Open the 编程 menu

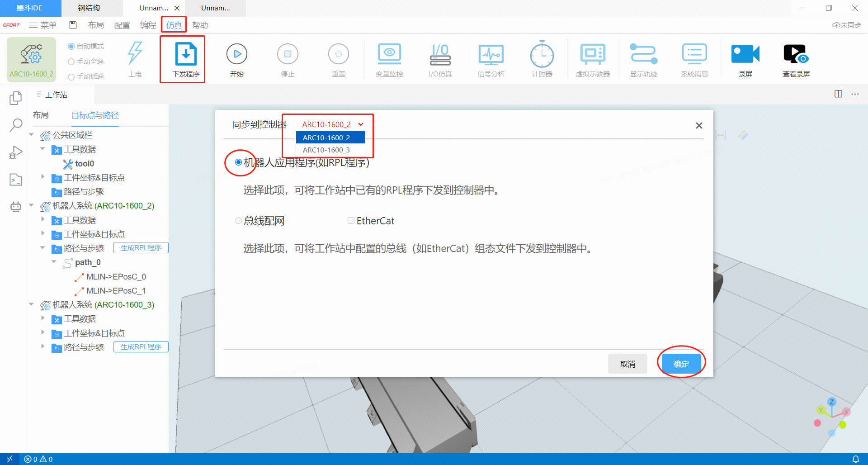coord(148,25)
